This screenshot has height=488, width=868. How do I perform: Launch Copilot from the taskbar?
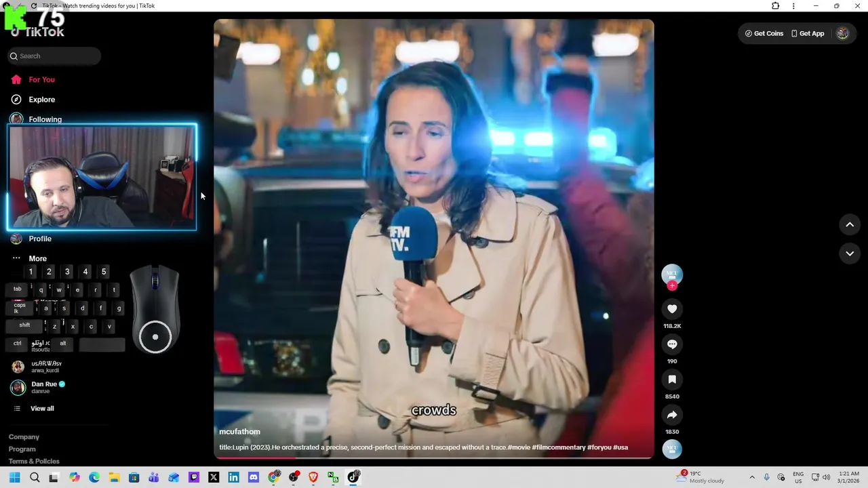click(x=75, y=477)
